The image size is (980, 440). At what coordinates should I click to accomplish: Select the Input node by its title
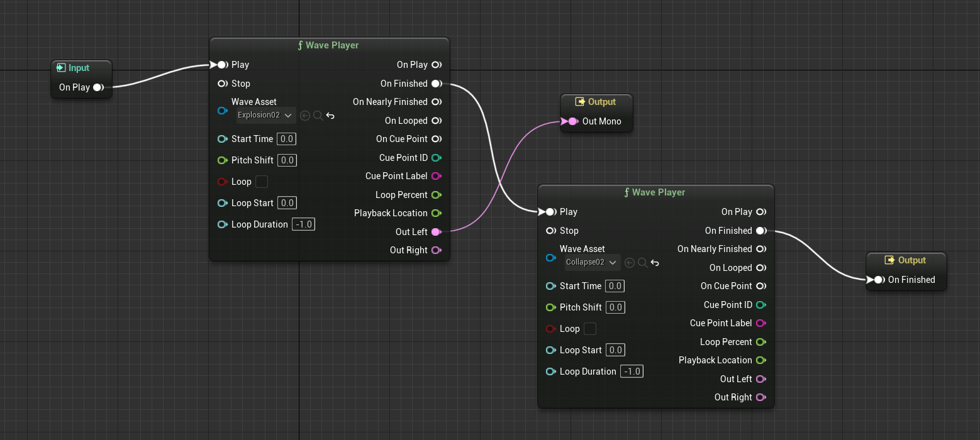click(79, 68)
